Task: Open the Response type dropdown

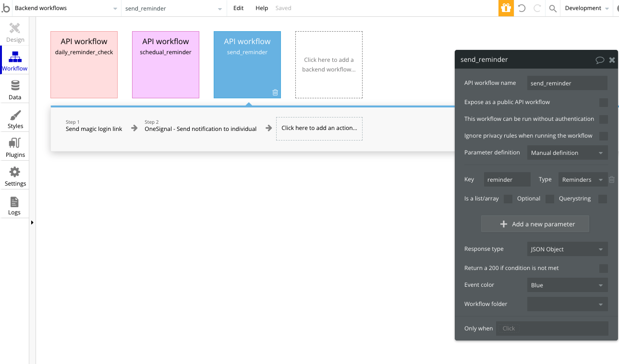Action: coord(567,249)
